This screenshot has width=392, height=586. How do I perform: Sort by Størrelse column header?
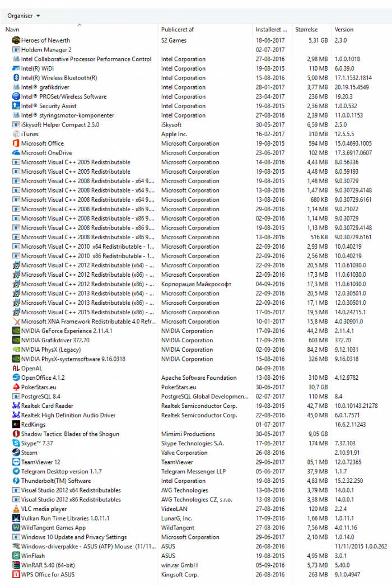[x=306, y=30]
